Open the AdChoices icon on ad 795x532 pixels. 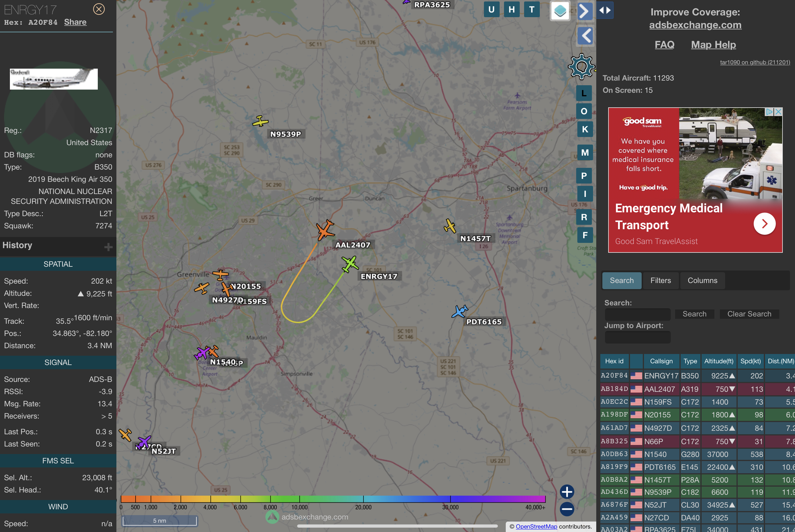pyautogui.click(x=769, y=112)
